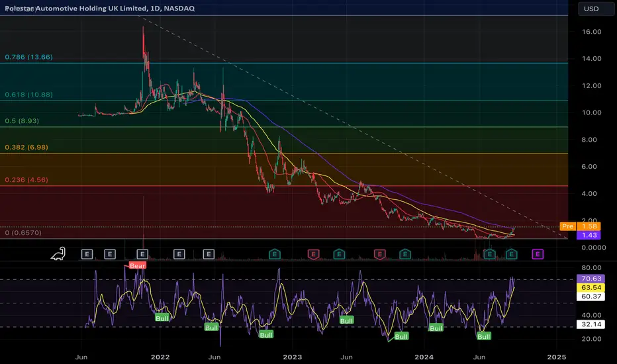Click the purple 70.63 RSI value label
The width and height of the screenshot is (617, 364).
coord(591,279)
